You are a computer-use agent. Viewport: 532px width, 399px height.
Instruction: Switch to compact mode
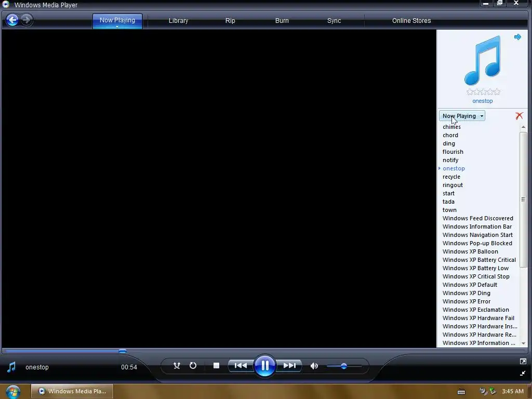[x=523, y=373]
